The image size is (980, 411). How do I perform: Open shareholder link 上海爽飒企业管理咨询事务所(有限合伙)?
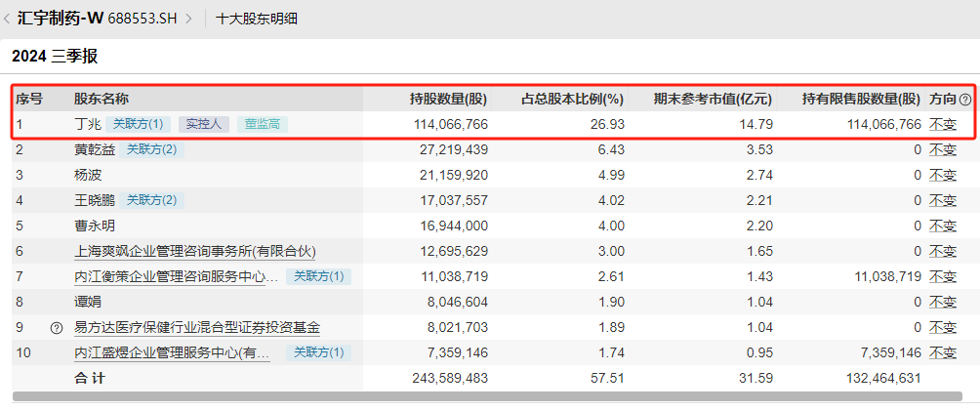(195, 252)
